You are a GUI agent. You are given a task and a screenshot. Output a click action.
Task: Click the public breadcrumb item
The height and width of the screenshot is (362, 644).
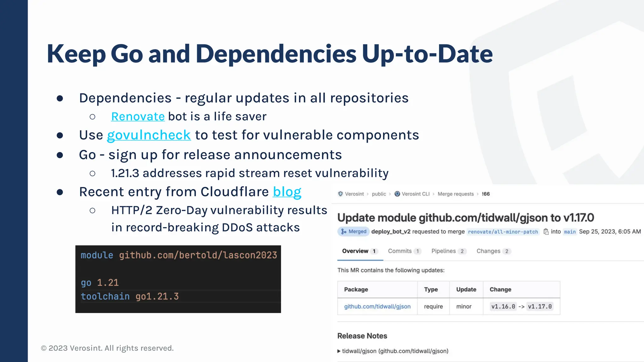point(379,194)
